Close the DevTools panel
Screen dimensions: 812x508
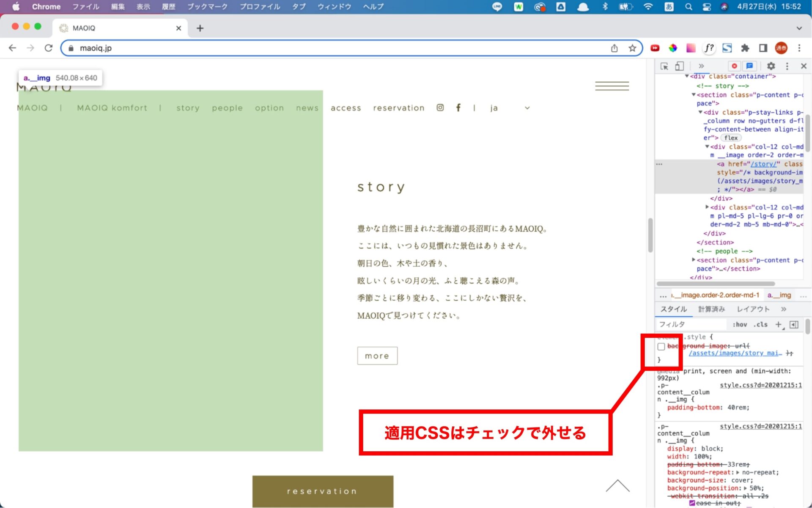point(804,66)
